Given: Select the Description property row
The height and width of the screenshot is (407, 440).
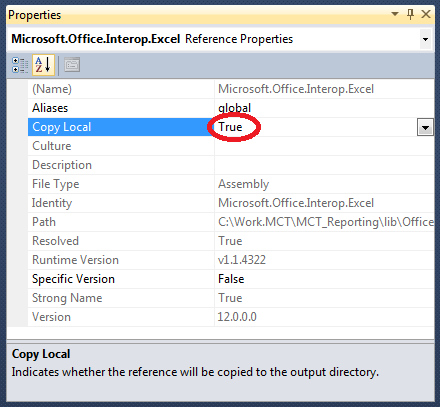Looking at the screenshot, I should pos(231,165).
